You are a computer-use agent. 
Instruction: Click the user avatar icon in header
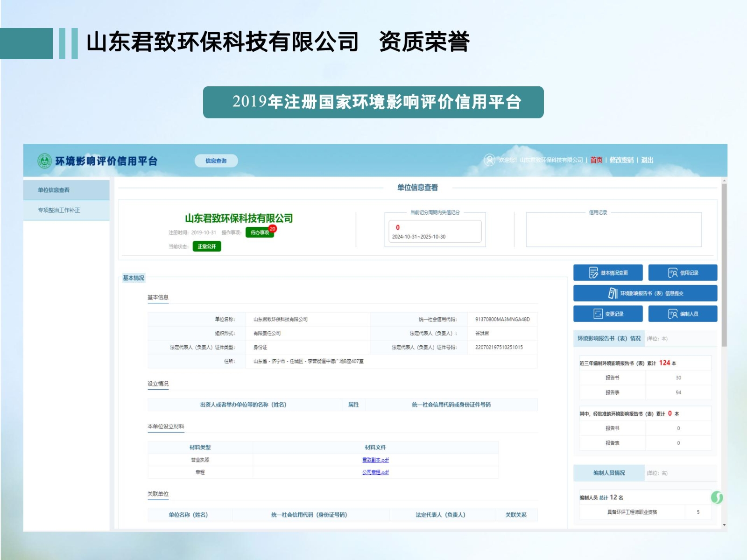coord(489,160)
